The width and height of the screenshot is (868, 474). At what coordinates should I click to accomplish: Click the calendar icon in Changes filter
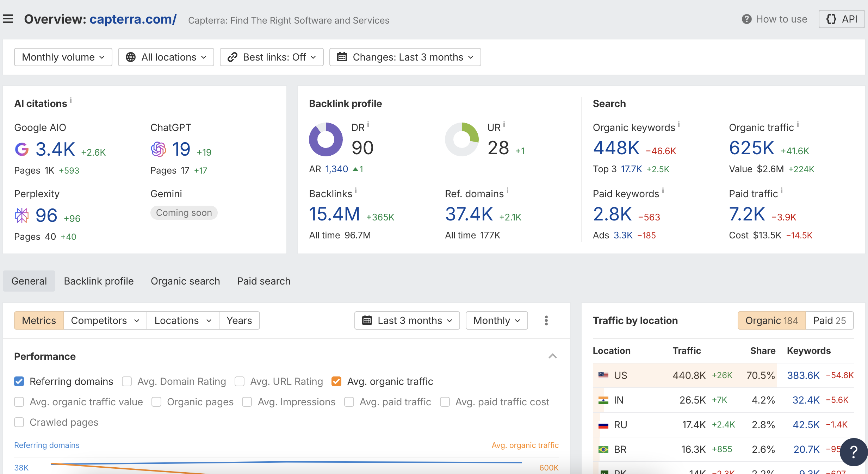coord(342,57)
